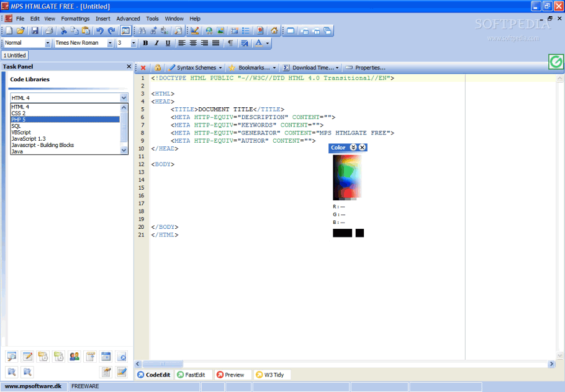565x392 pixels.
Task: Justify the text alignment
Action: [x=215, y=43]
